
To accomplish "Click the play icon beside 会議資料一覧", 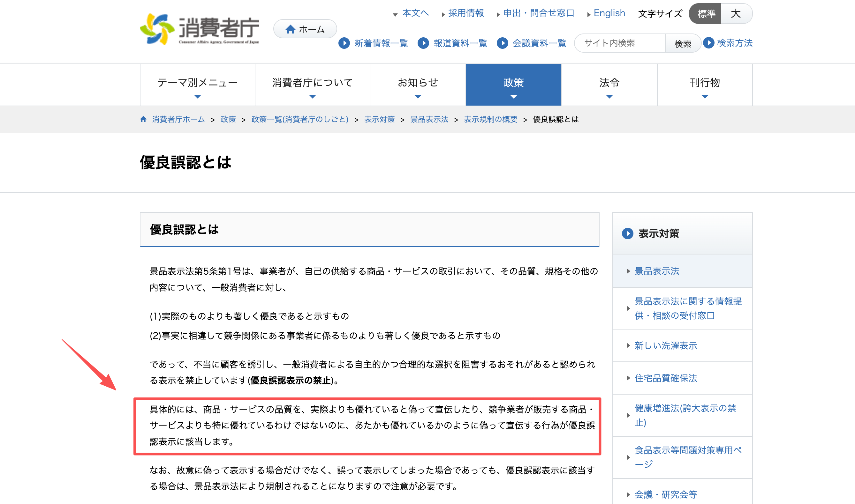I will pos(502,43).
